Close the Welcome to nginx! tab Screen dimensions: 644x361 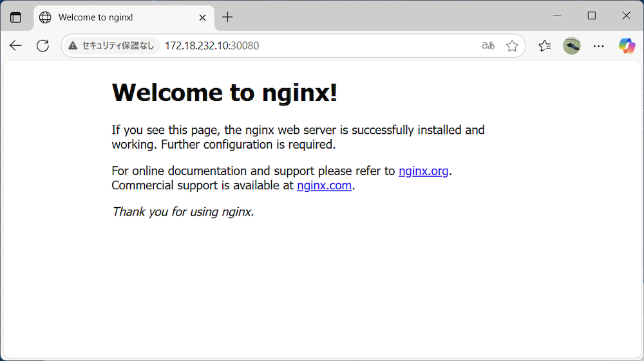[202, 17]
